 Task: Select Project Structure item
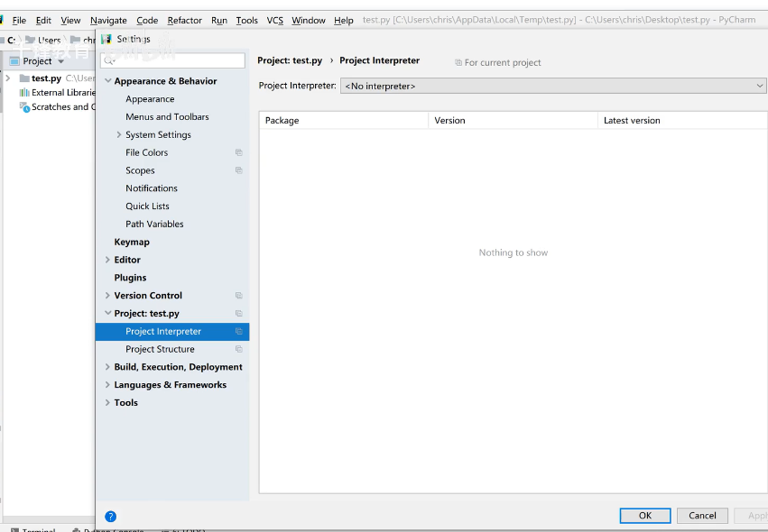pos(160,349)
